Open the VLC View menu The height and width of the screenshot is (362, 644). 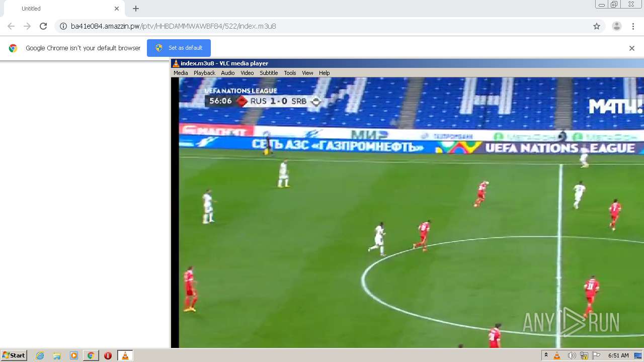tap(307, 73)
